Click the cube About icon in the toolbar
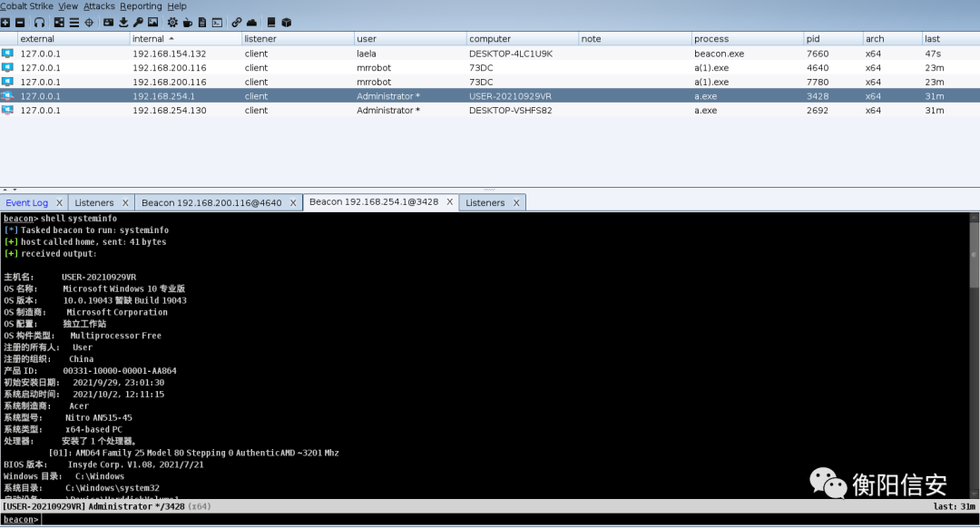 click(286, 23)
